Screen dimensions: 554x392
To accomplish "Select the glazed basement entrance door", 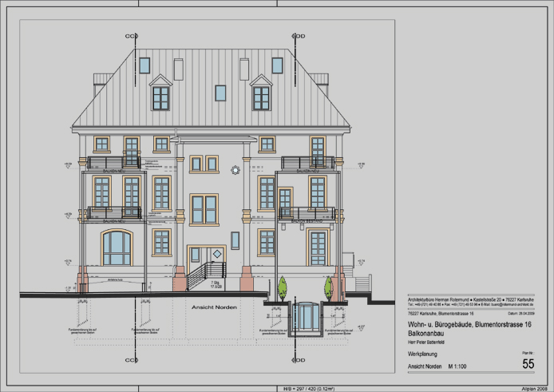I will 305,313.
